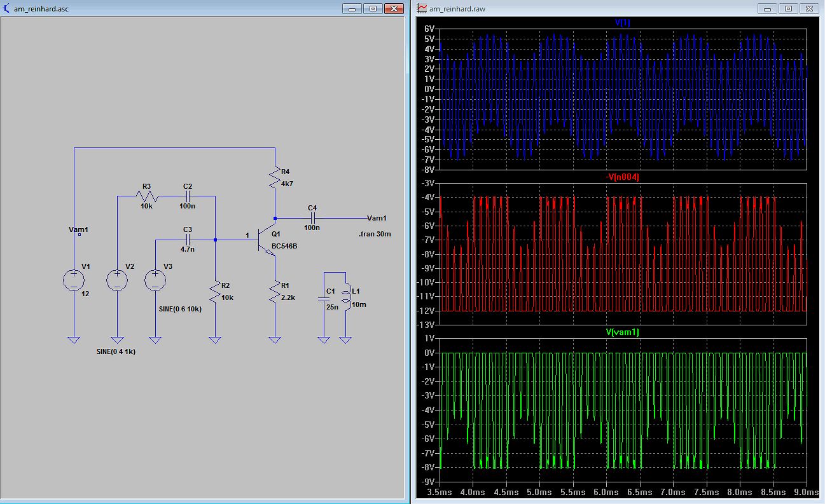Select the V2 sine voltage source

click(117, 280)
